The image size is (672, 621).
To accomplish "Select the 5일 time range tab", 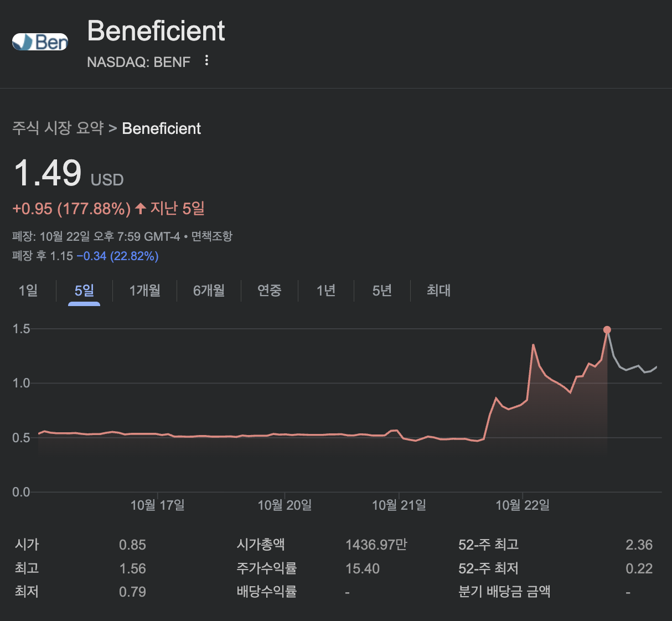I will [84, 290].
